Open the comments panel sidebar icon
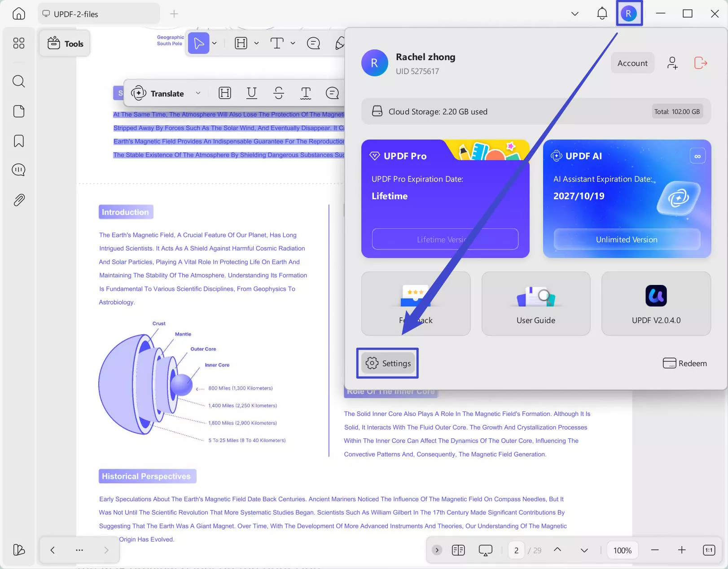The width and height of the screenshot is (728, 569). coord(18,170)
